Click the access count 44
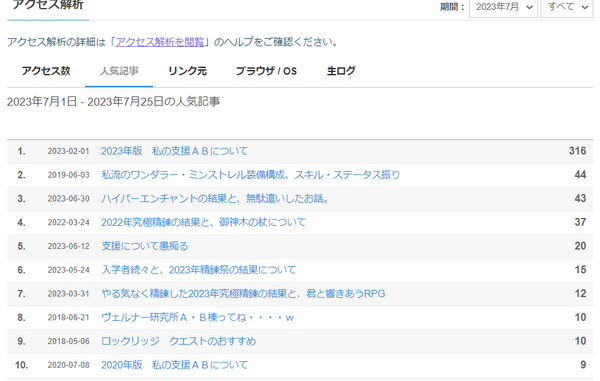The width and height of the screenshot is (600, 381). (x=580, y=174)
